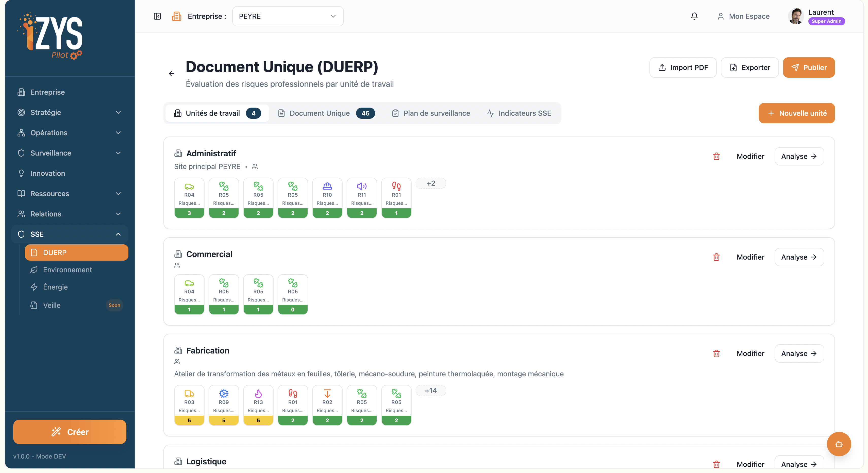
Task: Open notifications via the bell icon
Action: [694, 16]
